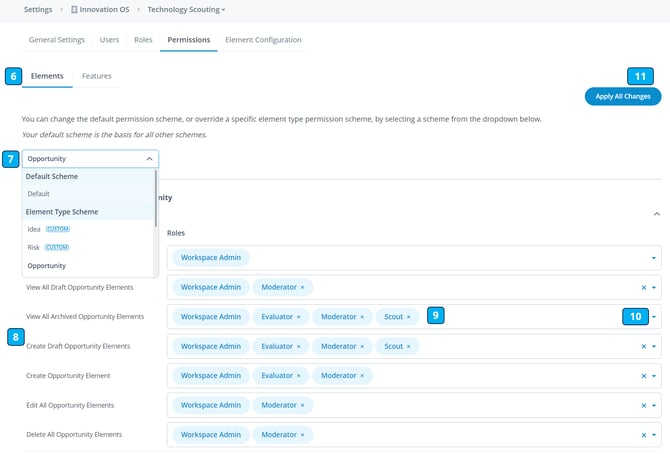670x454 pixels.
Task: Remove Scout tag in View All Archived row
Action: tap(408, 317)
